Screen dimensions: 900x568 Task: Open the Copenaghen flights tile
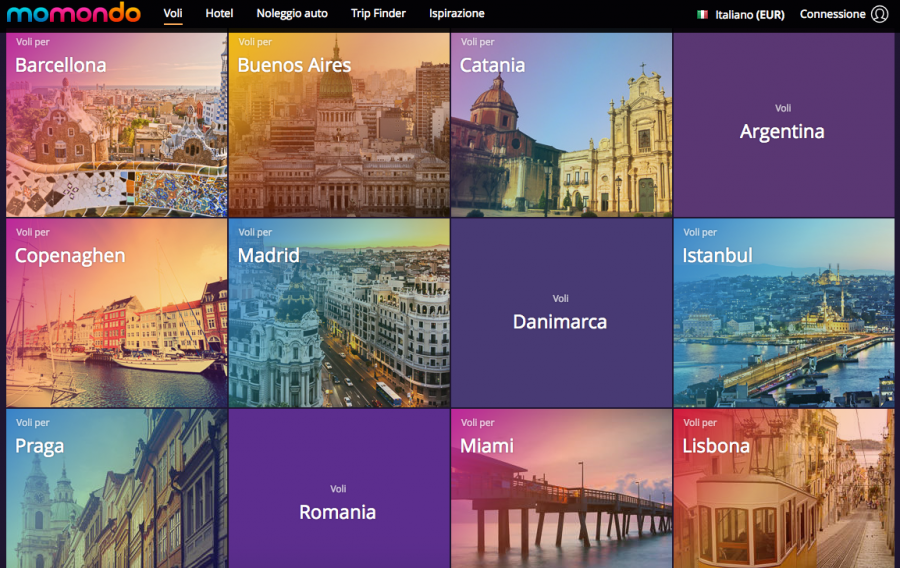click(117, 313)
